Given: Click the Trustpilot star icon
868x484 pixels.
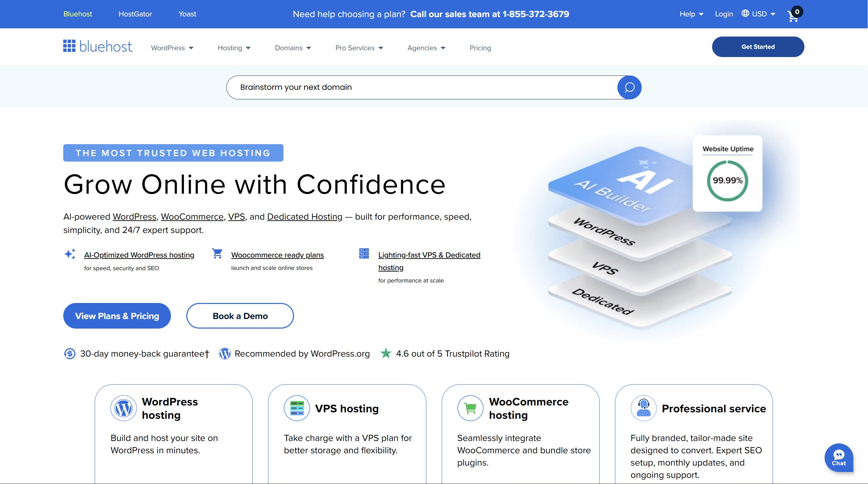Looking at the screenshot, I should (386, 354).
